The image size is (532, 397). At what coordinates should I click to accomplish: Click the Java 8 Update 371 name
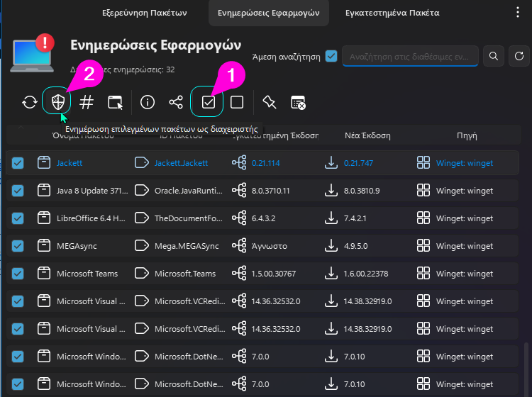(92, 191)
